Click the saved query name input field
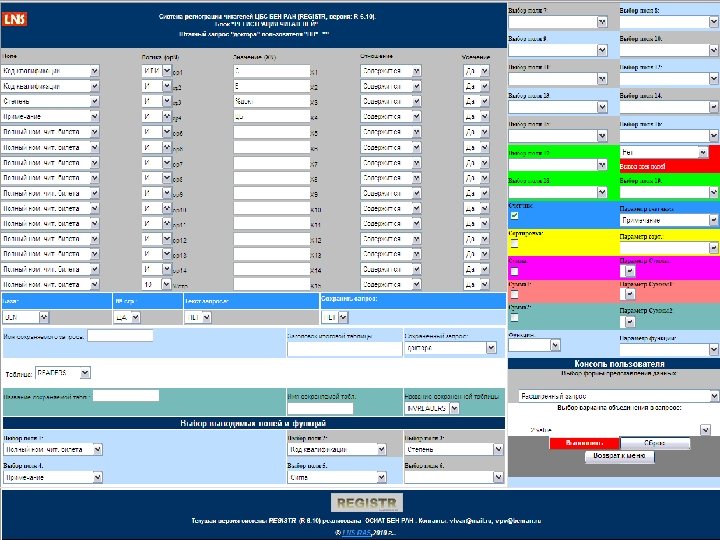The width and height of the screenshot is (720, 540). click(x=120, y=336)
